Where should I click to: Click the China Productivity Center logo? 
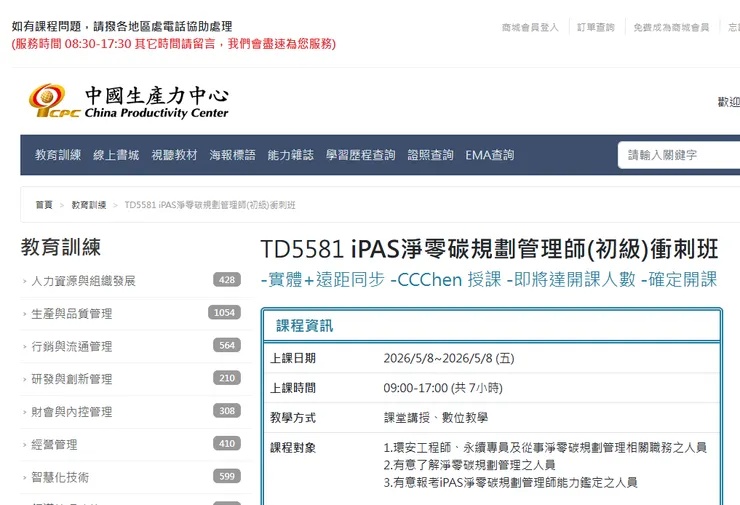tap(128, 101)
